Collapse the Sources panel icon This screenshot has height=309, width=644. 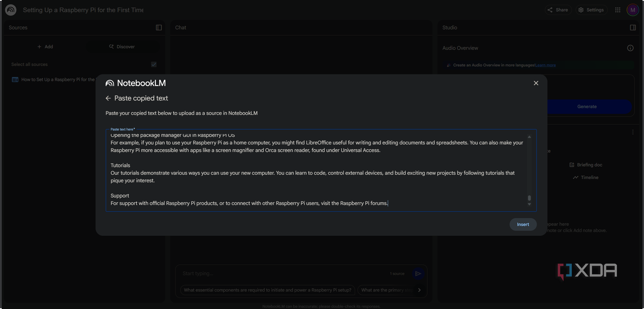click(x=159, y=28)
